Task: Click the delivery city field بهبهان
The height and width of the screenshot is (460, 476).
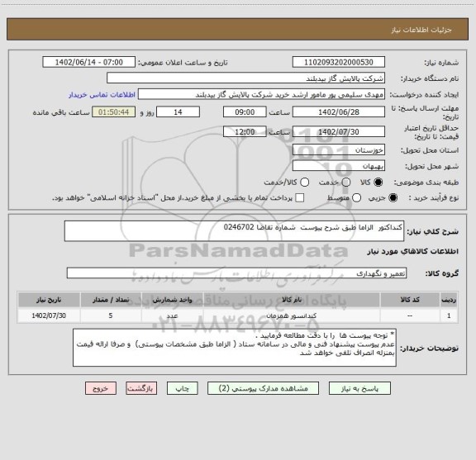Action: (339, 166)
